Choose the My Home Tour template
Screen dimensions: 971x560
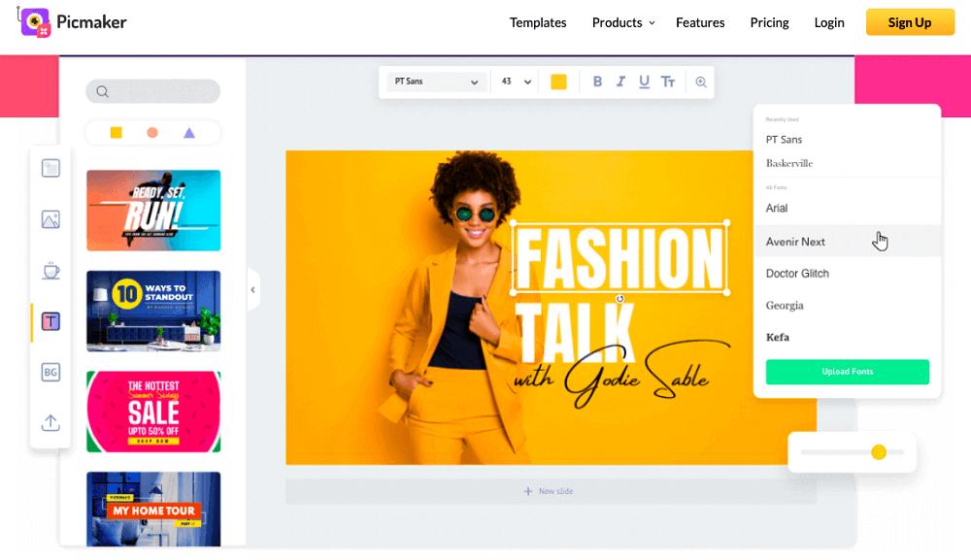coord(153,509)
